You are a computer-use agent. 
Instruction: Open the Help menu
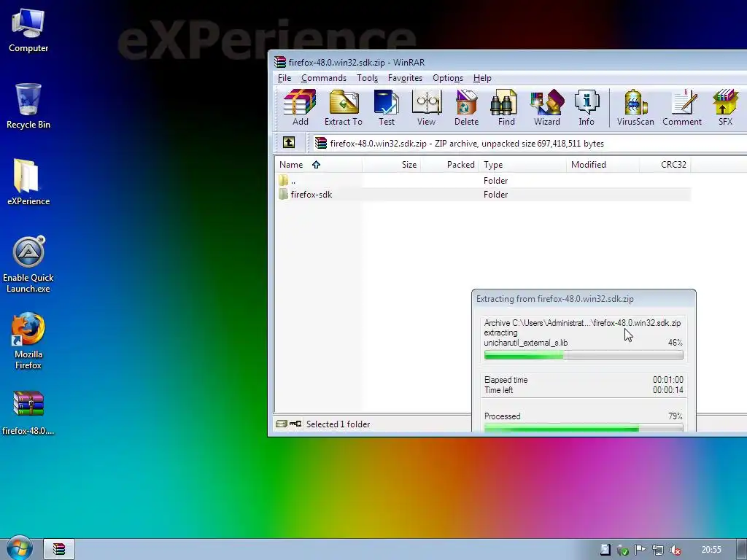pos(482,77)
